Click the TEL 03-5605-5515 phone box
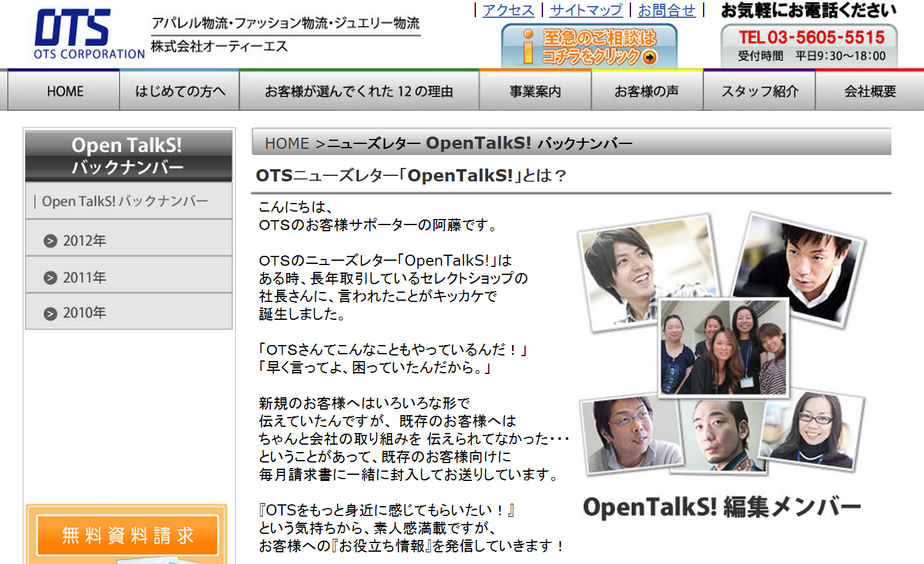The width and height of the screenshot is (924, 564). [809, 46]
